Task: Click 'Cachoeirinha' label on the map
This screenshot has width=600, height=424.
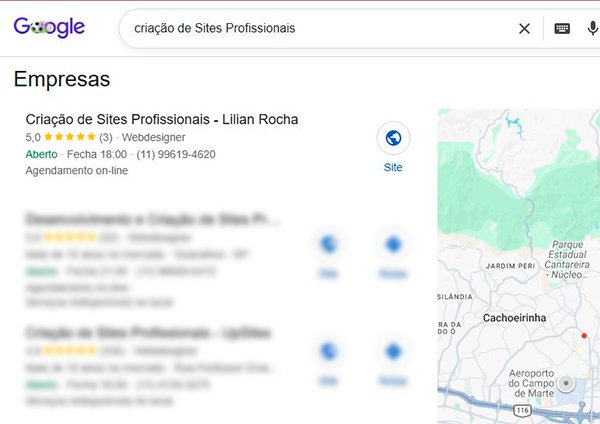Action: [x=514, y=318]
